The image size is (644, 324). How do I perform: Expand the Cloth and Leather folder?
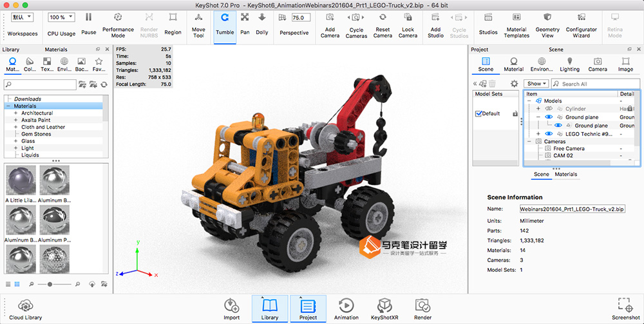(x=15, y=127)
